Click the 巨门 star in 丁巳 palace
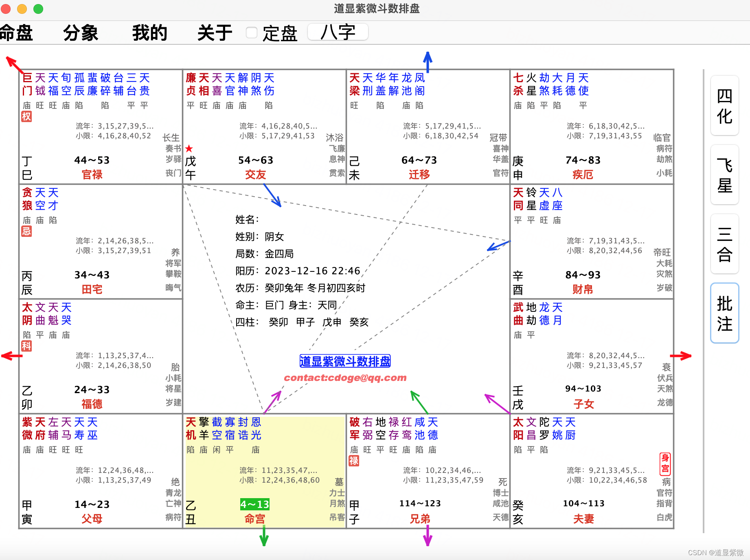This screenshot has height=560, width=750. (x=27, y=84)
